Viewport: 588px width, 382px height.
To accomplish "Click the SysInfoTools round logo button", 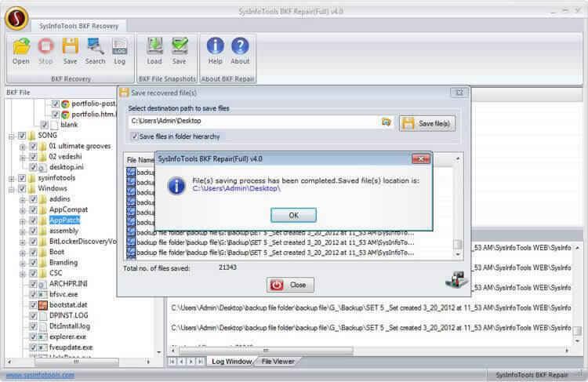I will click(17, 18).
